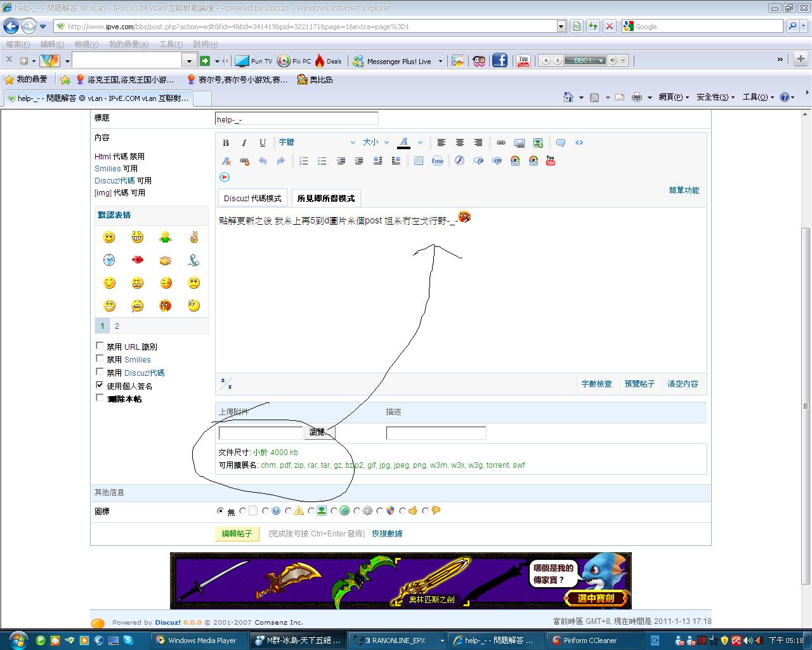This screenshot has width=812, height=650.
Task: Select the shield post icon radio
Action: click(380, 511)
